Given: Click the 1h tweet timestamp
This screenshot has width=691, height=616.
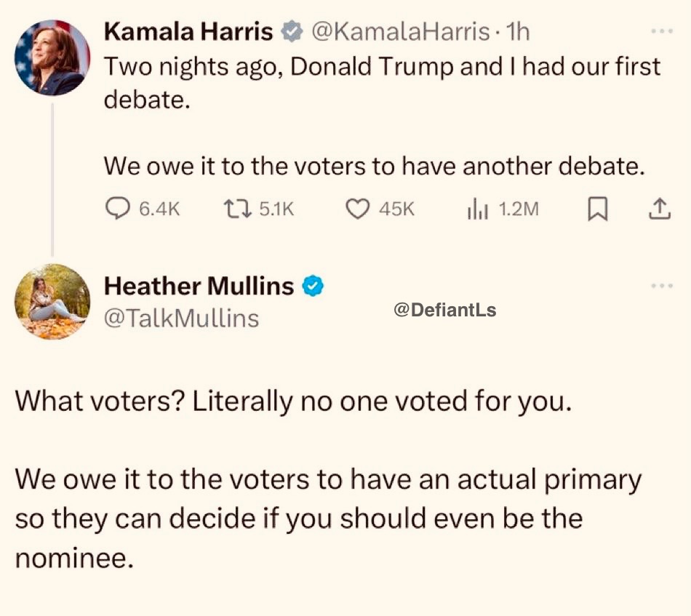Looking at the screenshot, I should 518,31.
